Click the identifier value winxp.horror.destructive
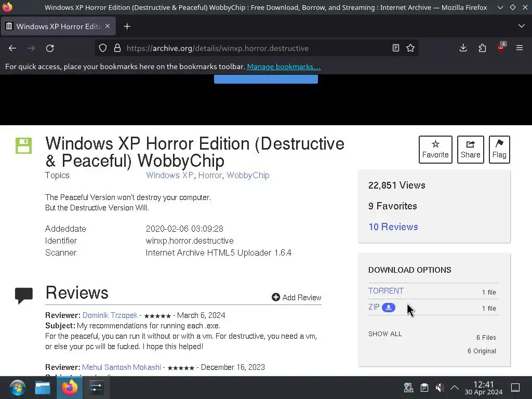This screenshot has height=399, width=532. 190,241
